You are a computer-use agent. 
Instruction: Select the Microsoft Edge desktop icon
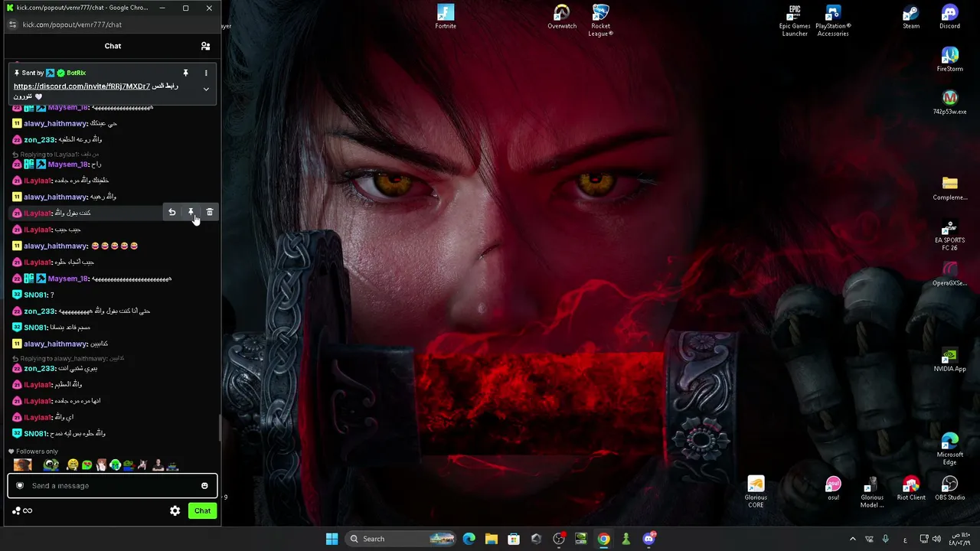pos(950,450)
